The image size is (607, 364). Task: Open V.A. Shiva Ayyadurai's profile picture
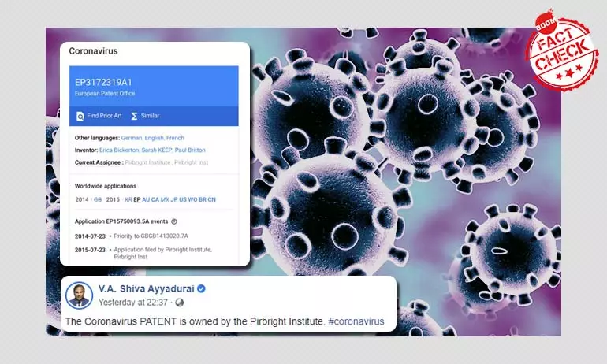tap(80, 295)
